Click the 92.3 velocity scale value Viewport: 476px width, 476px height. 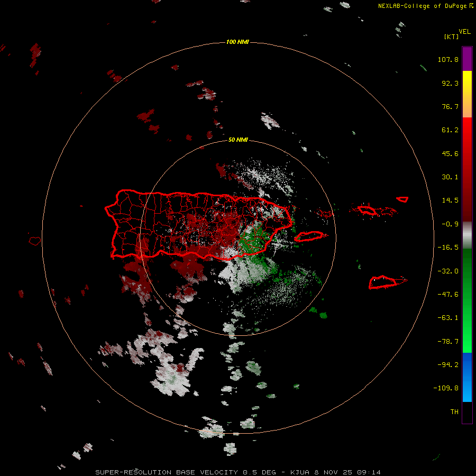(450, 83)
